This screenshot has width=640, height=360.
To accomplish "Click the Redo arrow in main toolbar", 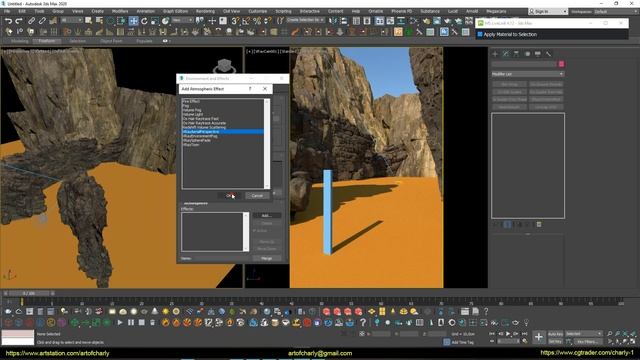I will (x=19, y=20).
